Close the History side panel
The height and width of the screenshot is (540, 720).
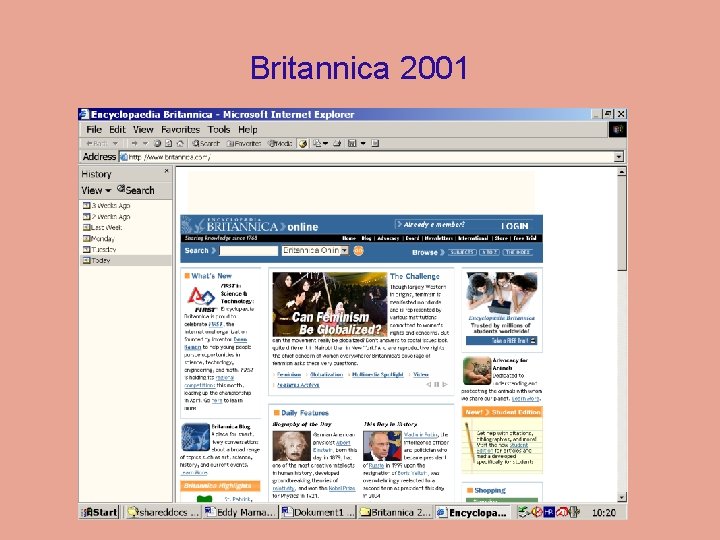[x=166, y=171]
